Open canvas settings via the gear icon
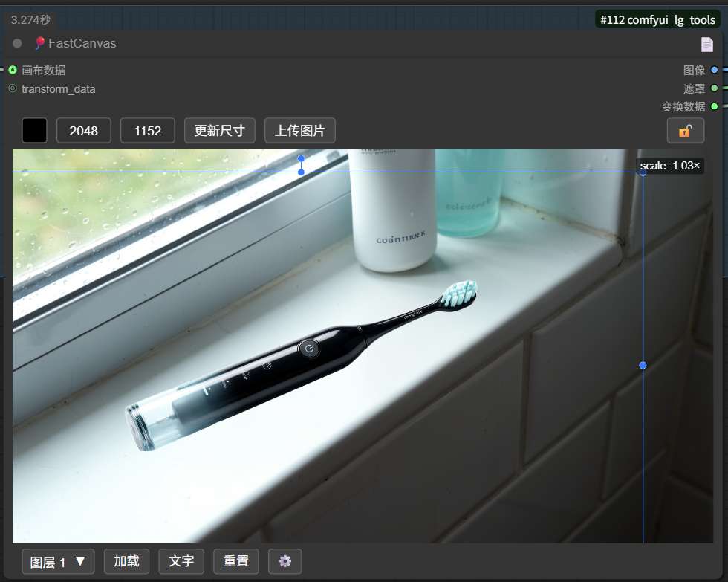Image resolution: width=728 pixels, height=582 pixels. 285,561
